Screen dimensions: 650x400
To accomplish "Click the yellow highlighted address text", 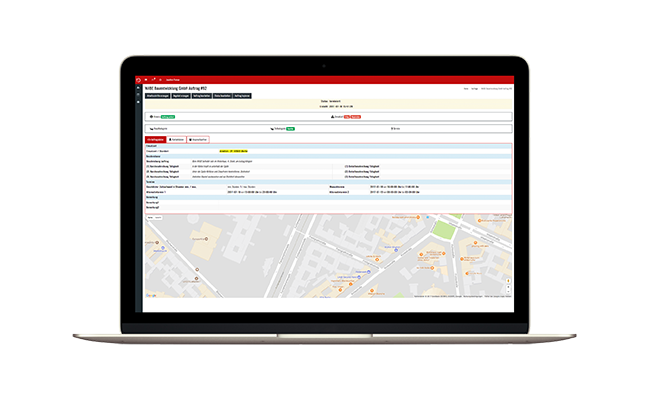I will [234, 151].
